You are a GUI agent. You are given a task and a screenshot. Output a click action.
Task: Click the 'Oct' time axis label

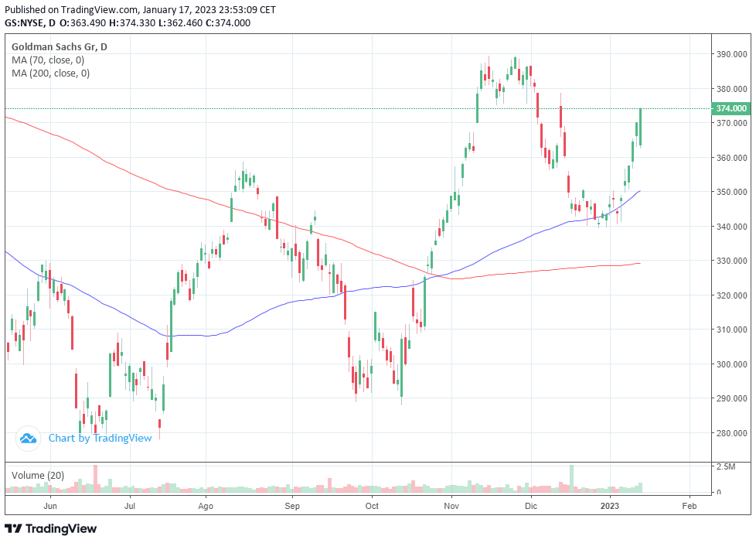pos(372,506)
